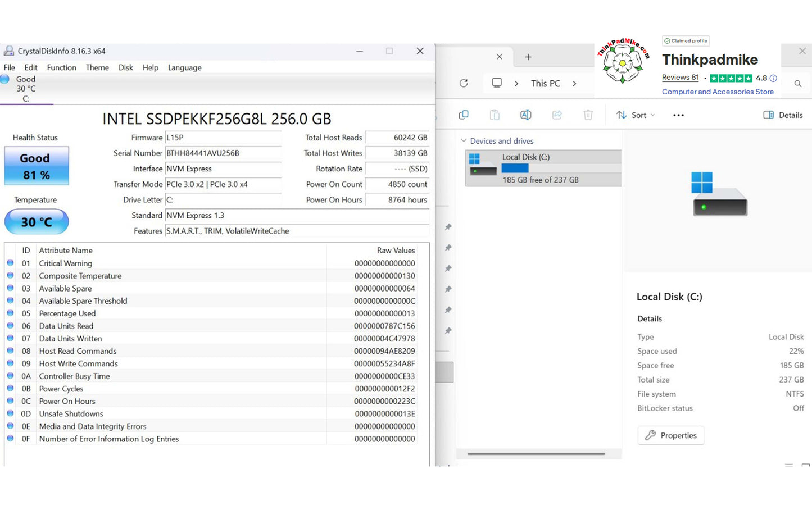Screen dimensions: 812x510
Task: Select the Local Disk (C:) drive
Action: [x=543, y=168]
